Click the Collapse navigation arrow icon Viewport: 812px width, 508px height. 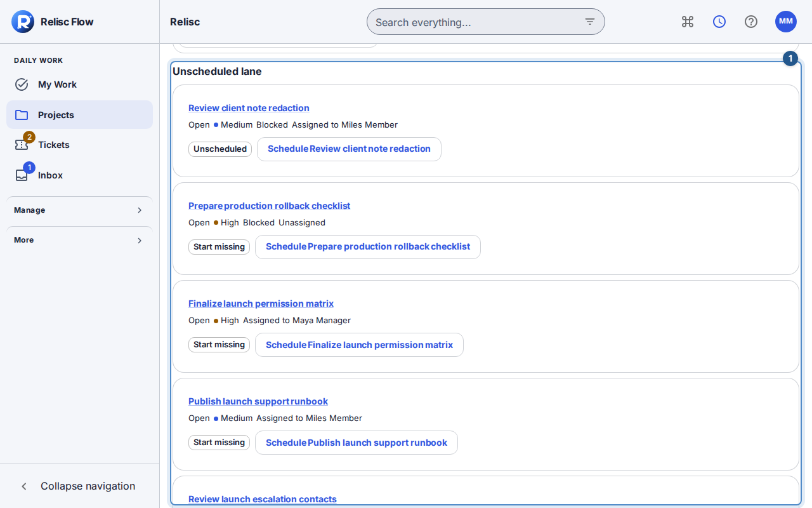tap(24, 486)
